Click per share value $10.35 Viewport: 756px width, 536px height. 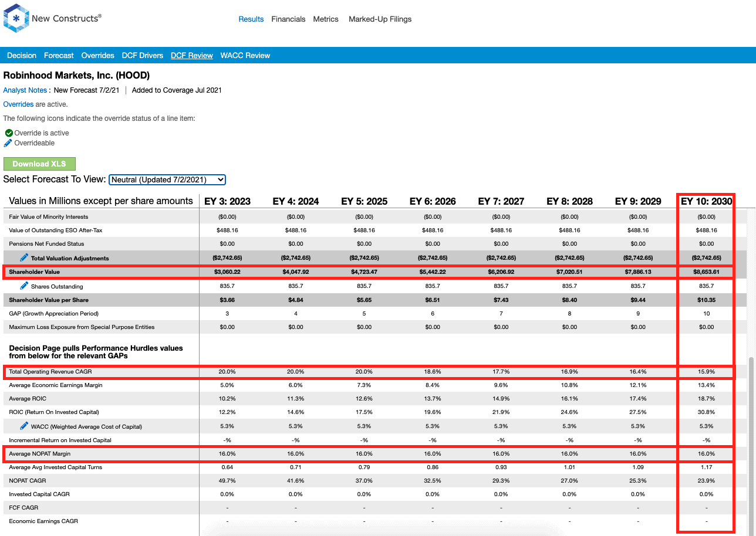point(707,300)
